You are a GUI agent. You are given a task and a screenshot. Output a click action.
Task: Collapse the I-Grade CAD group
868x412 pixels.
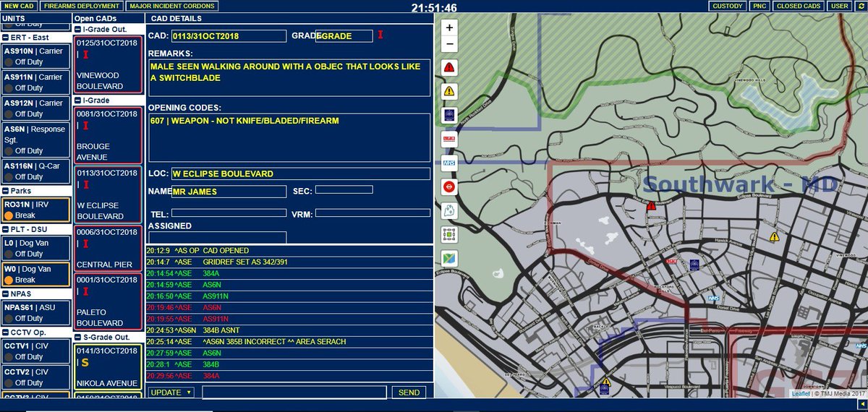pos(78,100)
